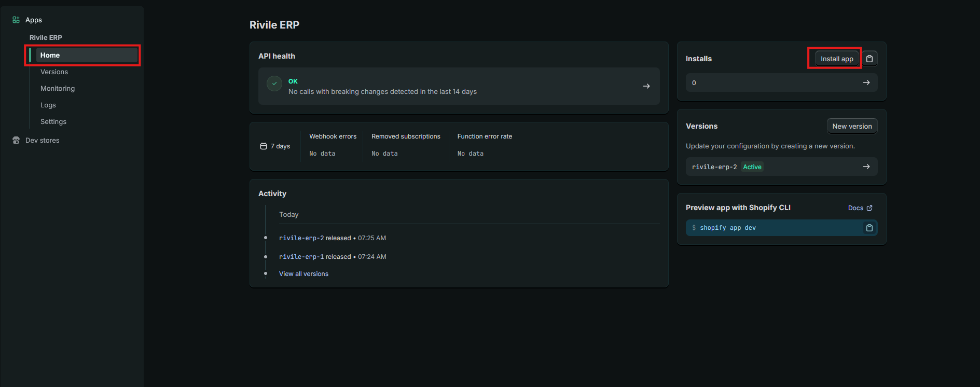Click the Removed subscriptions metric
Screen dimensions: 980x387
pos(406,145)
